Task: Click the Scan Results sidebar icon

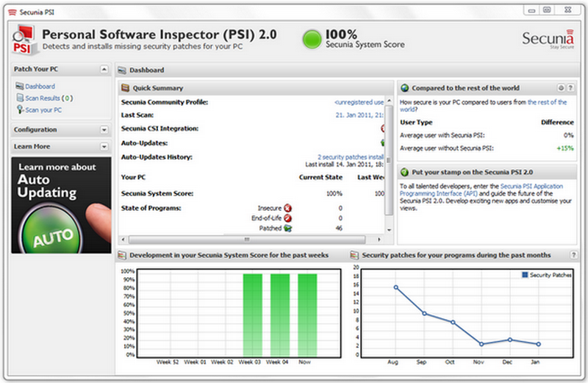Action: (21, 98)
